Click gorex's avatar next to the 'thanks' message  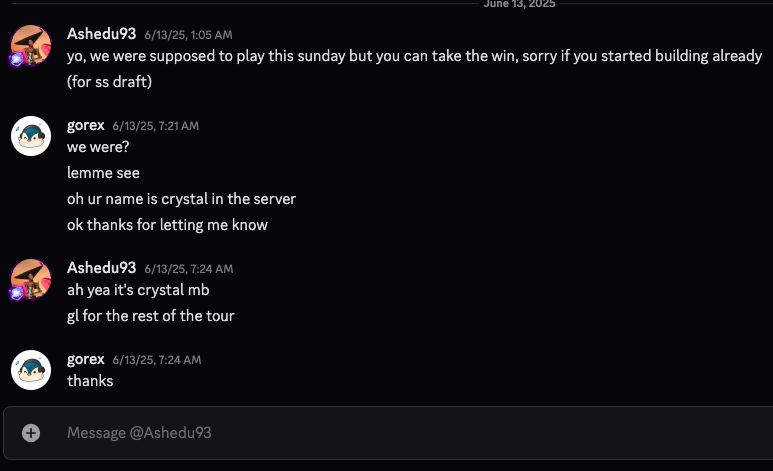point(31,370)
